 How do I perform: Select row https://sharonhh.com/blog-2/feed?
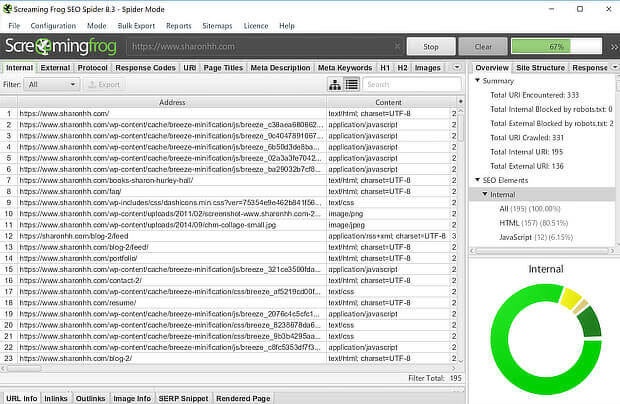(228, 236)
